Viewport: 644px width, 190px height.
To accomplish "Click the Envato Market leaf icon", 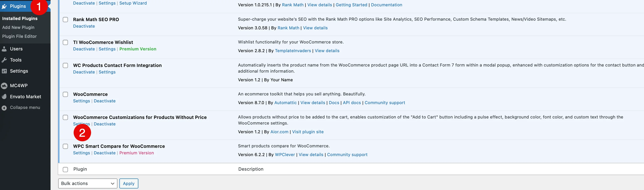I will [x=4, y=97].
